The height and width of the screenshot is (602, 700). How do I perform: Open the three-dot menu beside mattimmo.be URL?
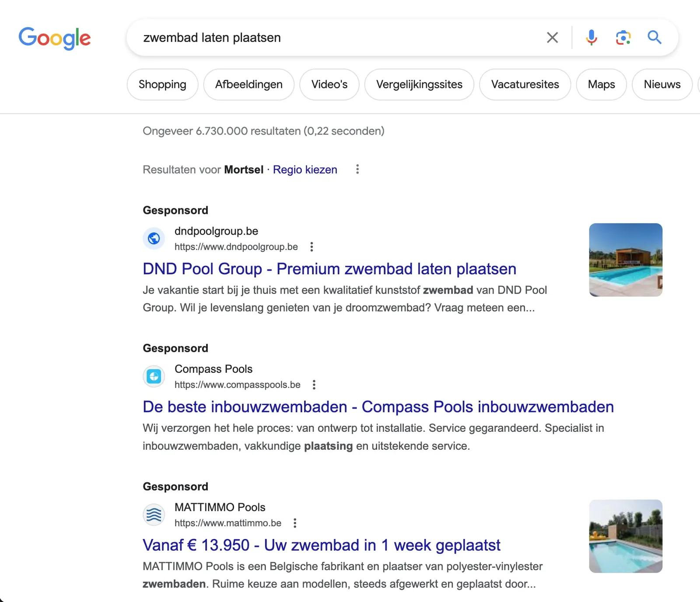[295, 523]
